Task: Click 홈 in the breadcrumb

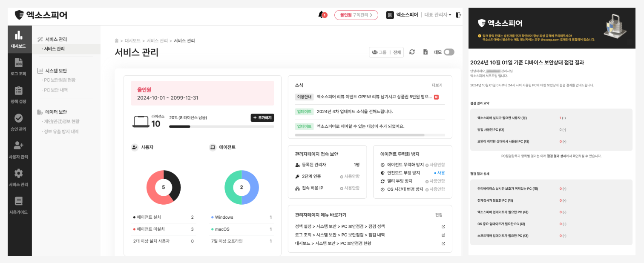Action: 117,41
